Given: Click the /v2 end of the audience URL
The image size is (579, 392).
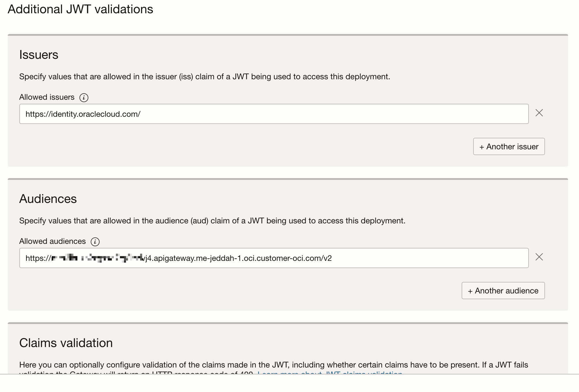Looking at the screenshot, I should tap(327, 258).
